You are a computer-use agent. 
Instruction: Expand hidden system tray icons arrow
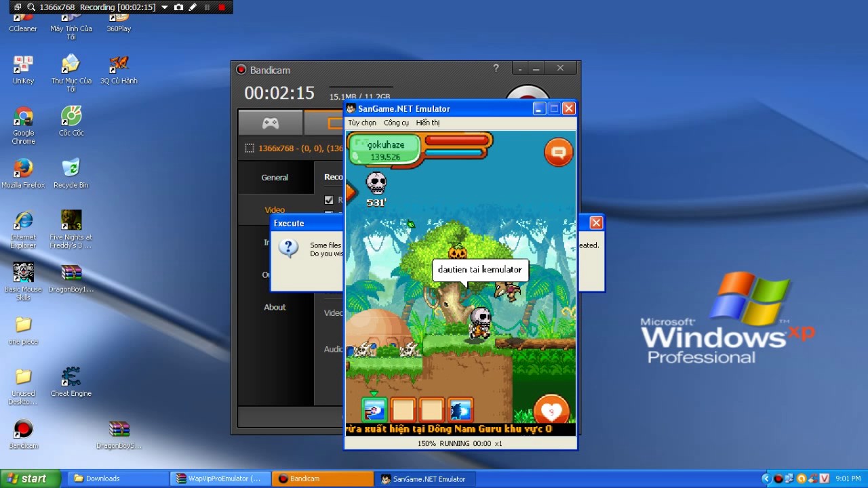click(766, 479)
